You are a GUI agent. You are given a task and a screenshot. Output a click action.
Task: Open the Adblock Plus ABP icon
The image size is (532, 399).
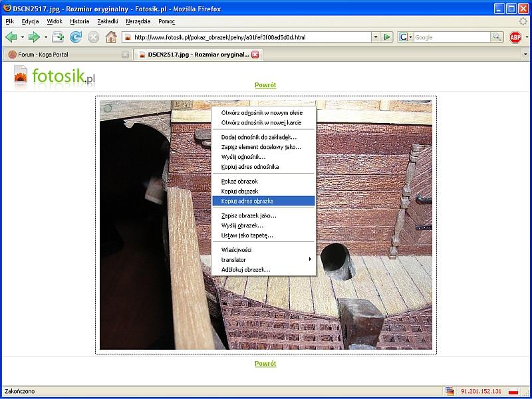coord(515,37)
